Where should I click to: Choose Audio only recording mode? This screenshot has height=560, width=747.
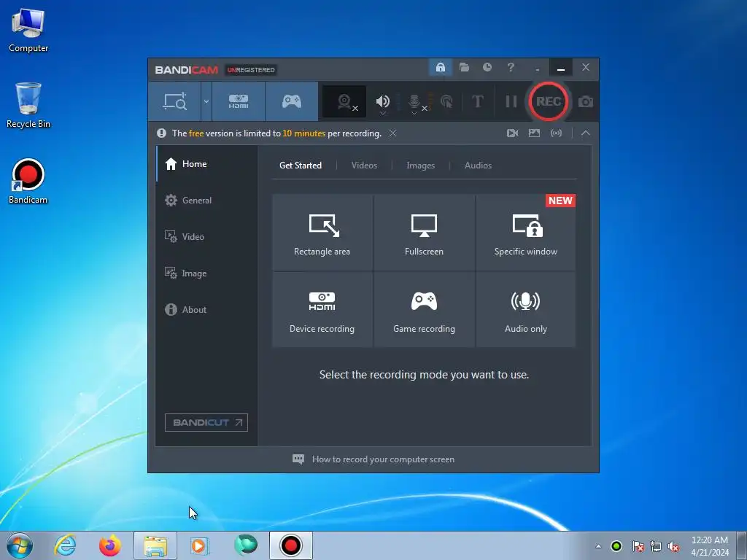(x=525, y=309)
